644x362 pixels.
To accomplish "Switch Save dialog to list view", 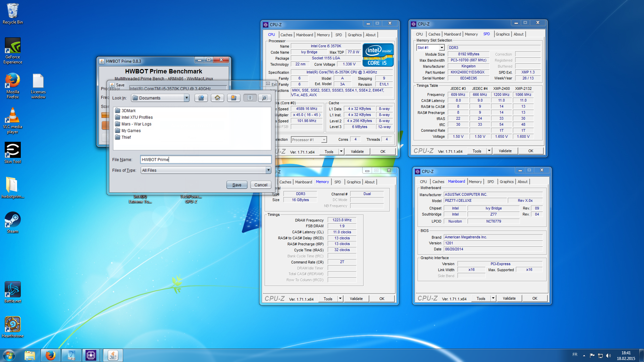I will click(x=250, y=98).
